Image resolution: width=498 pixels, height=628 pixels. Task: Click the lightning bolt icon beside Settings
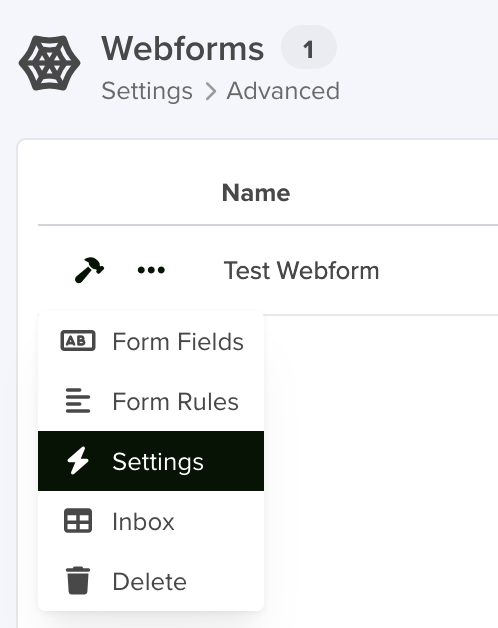(x=78, y=461)
